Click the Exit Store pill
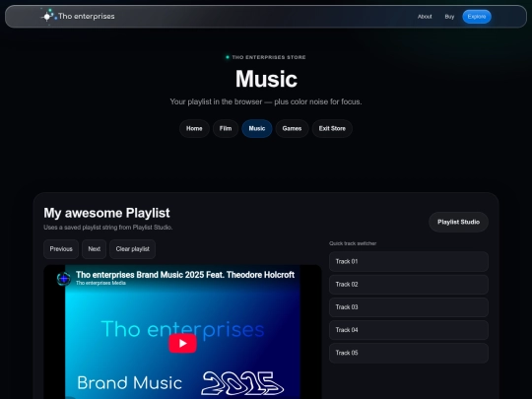The image size is (532, 399). pyautogui.click(x=332, y=129)
